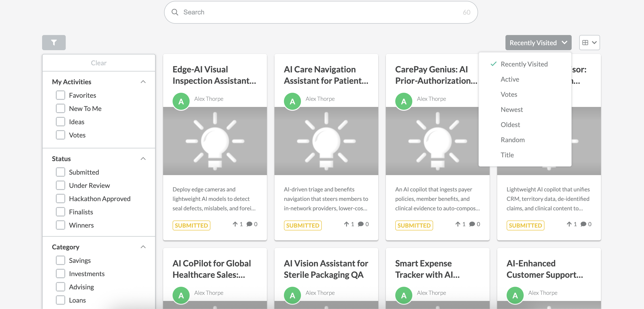Sort ideas by Title
Screen dimensions: 644x309
click(x=507, y=155)
